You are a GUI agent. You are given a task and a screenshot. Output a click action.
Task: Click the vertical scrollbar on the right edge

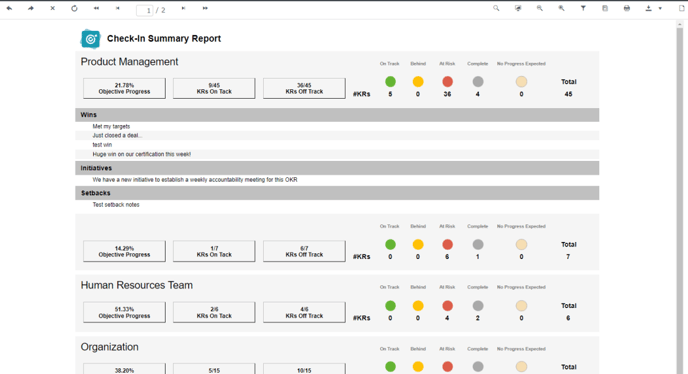(680, 198)
